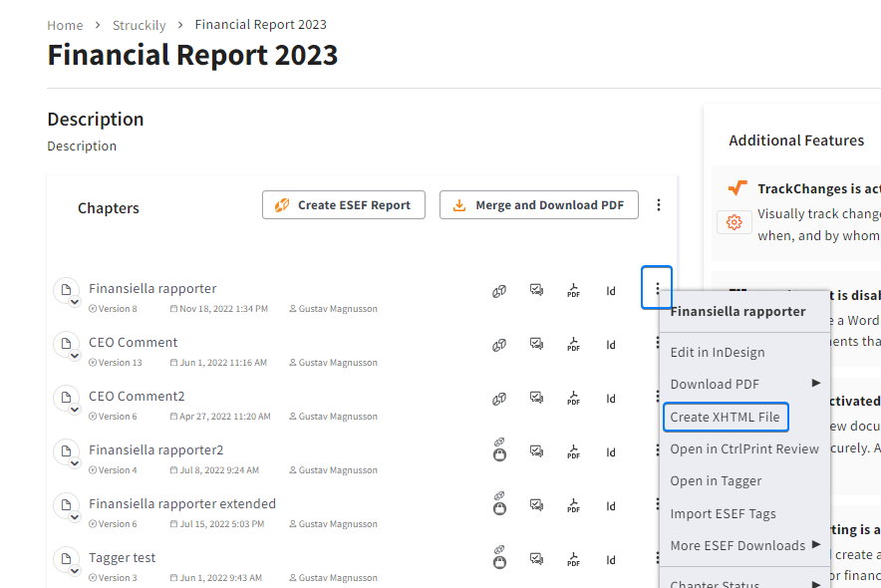Expand Download PDF submenu arrow

816,383
